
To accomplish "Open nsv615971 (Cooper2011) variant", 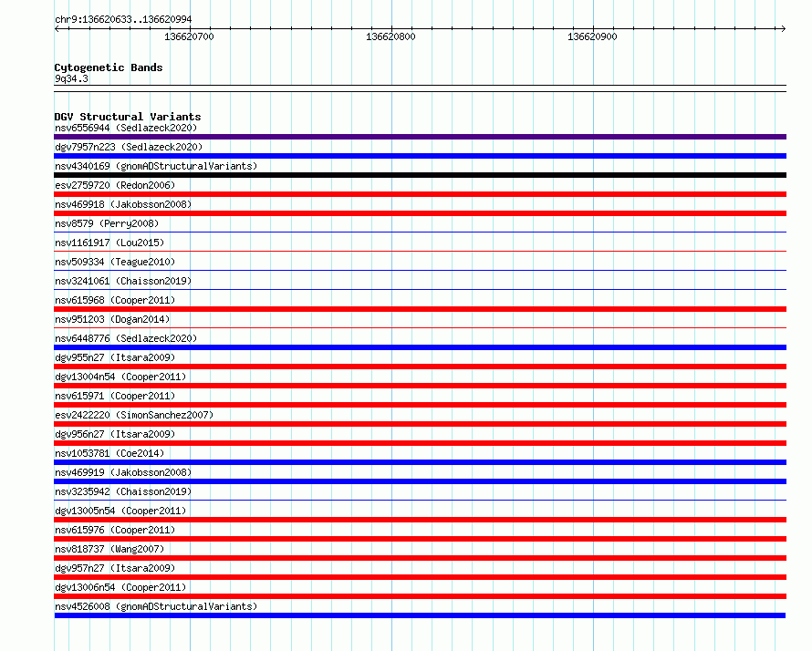I will [115, 396].
